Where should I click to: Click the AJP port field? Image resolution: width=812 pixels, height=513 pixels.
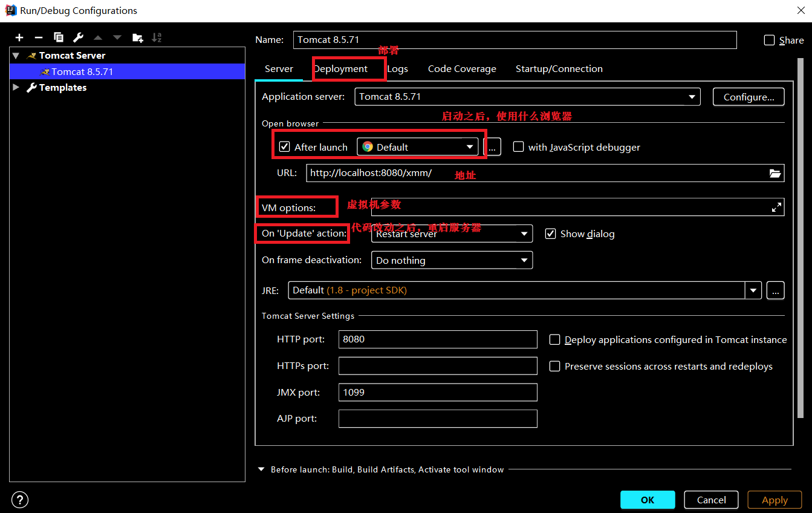[x=438, y=419]
